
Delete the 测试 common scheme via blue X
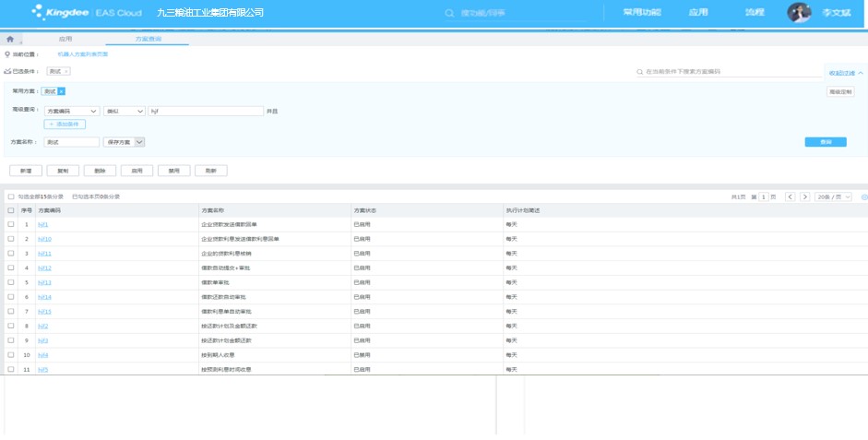pyautogui.click(x=62, y=91)
